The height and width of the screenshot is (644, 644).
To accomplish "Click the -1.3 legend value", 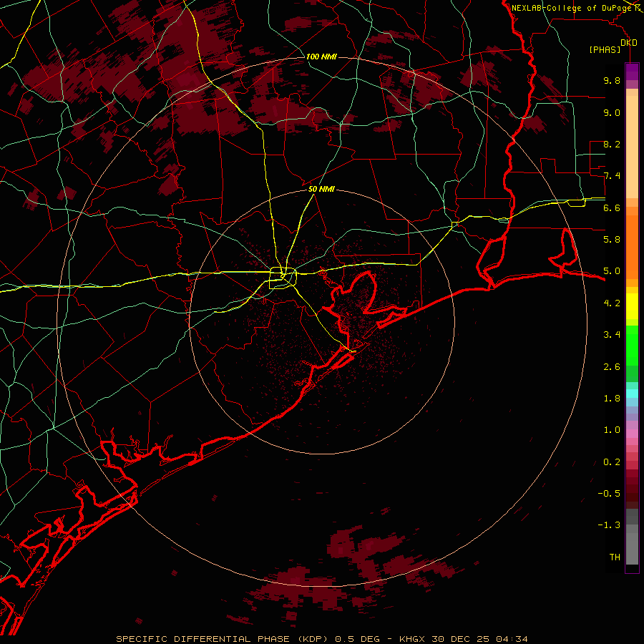I will click(x=609, y=525).
